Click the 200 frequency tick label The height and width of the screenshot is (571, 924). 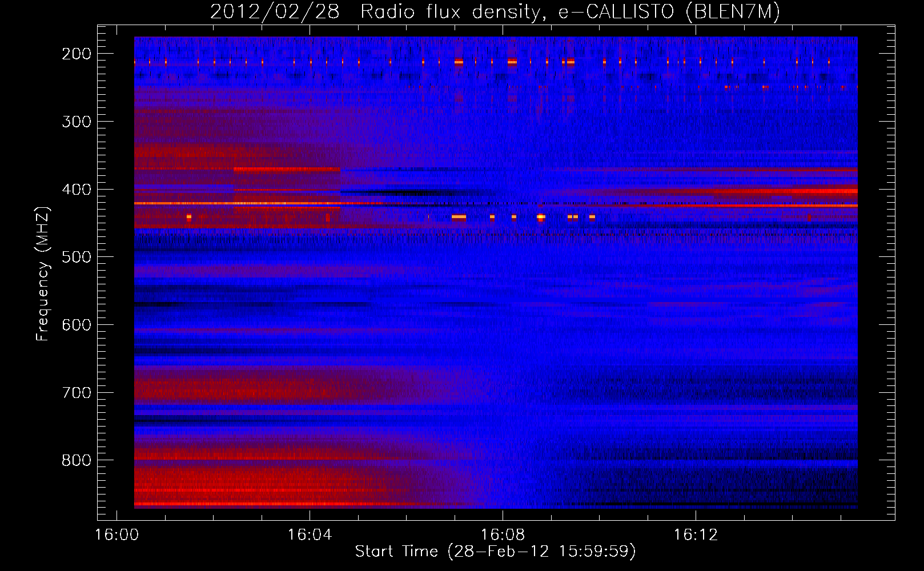click(76, 54)
